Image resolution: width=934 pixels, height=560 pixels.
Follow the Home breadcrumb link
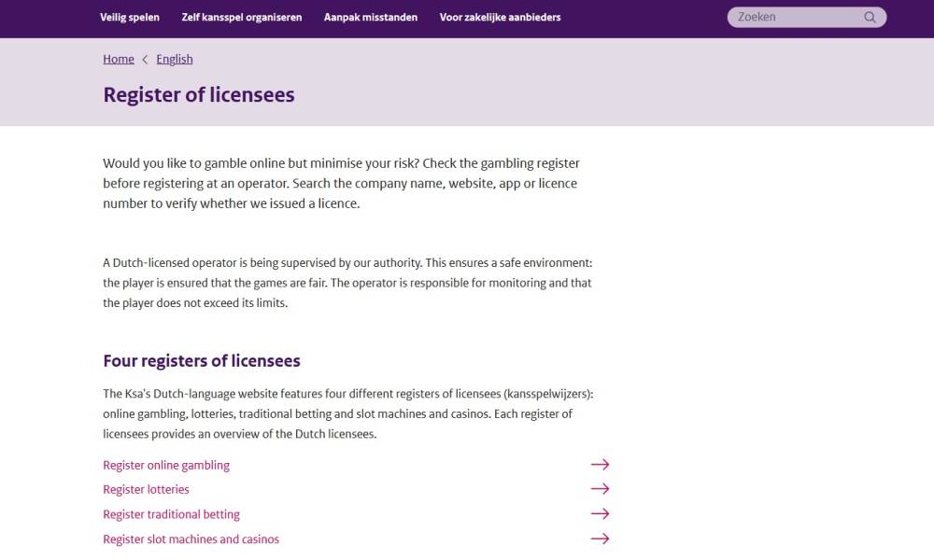tap(119, 59)
